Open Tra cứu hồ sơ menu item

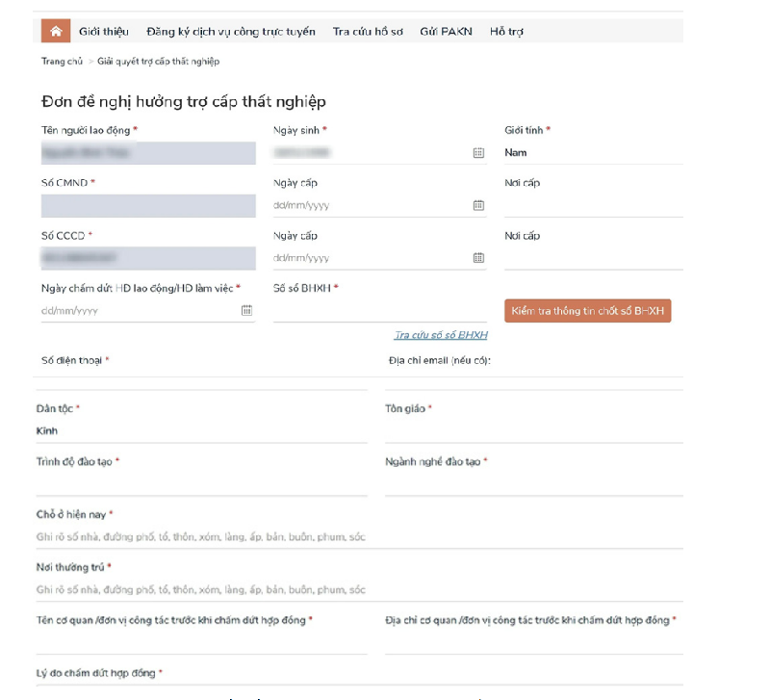367,32
